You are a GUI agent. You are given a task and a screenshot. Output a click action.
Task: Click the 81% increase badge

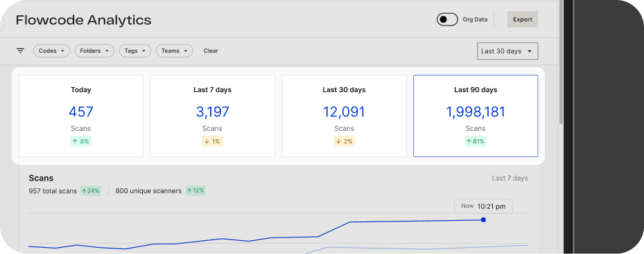pyautogui.click(x=476, y=141)
